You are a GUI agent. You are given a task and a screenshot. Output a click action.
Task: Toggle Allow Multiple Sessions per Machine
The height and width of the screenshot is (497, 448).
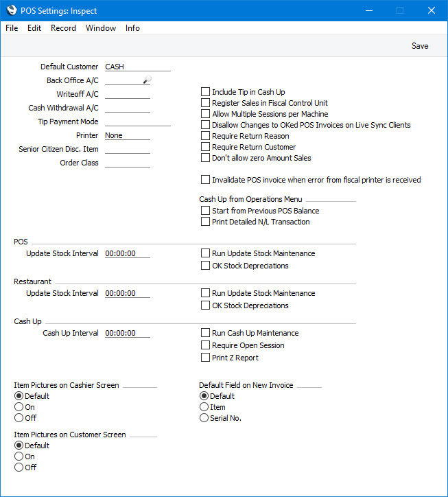coord(205,114)
